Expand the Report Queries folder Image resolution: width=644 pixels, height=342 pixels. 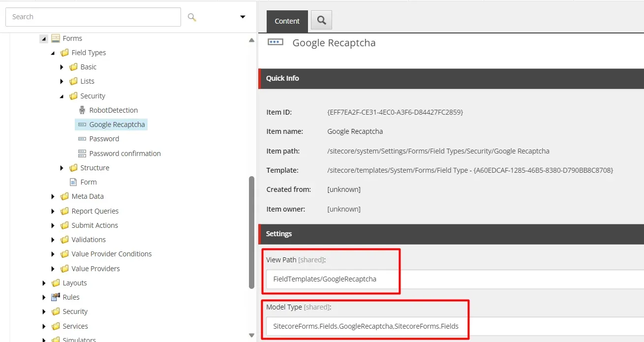click(53, 211)
